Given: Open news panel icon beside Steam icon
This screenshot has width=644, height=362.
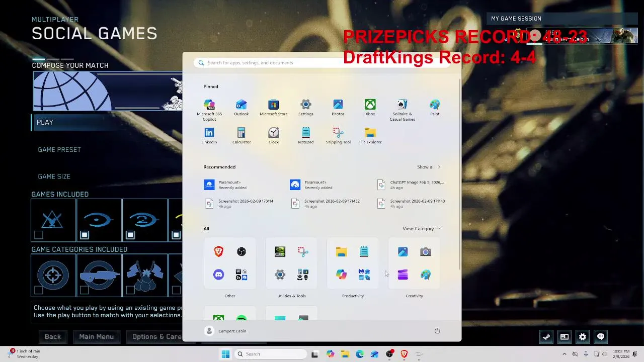Looking at the screenshot, I should pyautogui.click(x=565, y=337).
